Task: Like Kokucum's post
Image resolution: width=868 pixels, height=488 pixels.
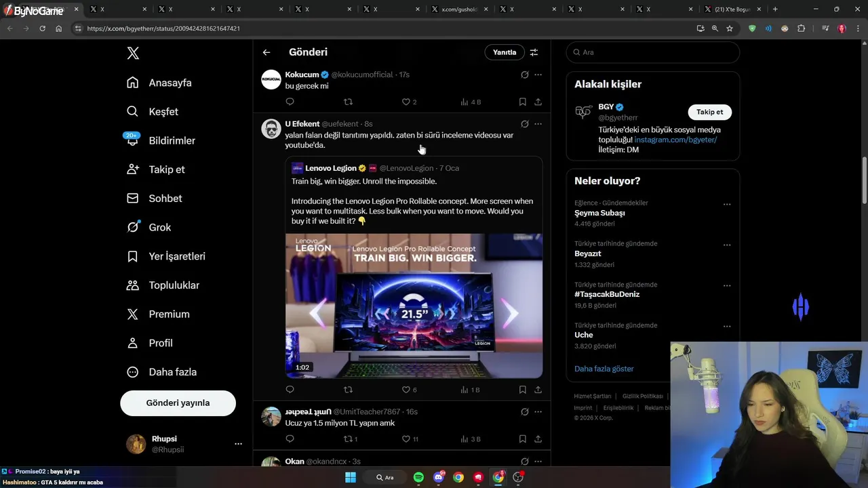Action: 406,102
